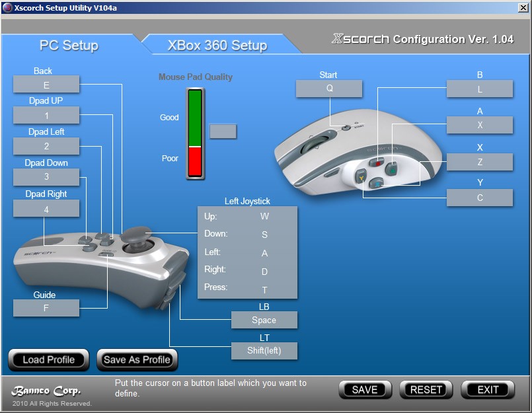Click the Poor quality label
Viewport: 532px width, 413px height.
(170, 159)
